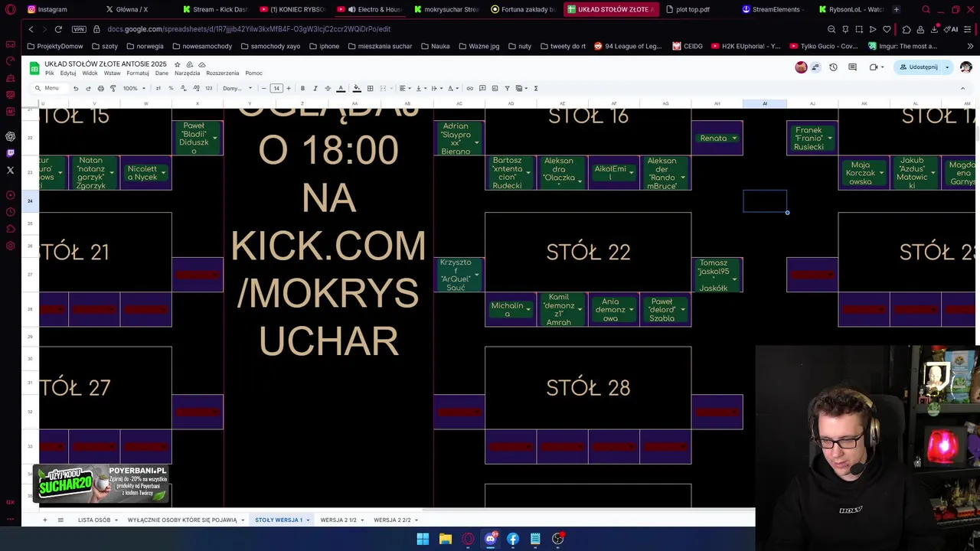
Task: Activate the paint format roller icon
Action: pos(113,88)
